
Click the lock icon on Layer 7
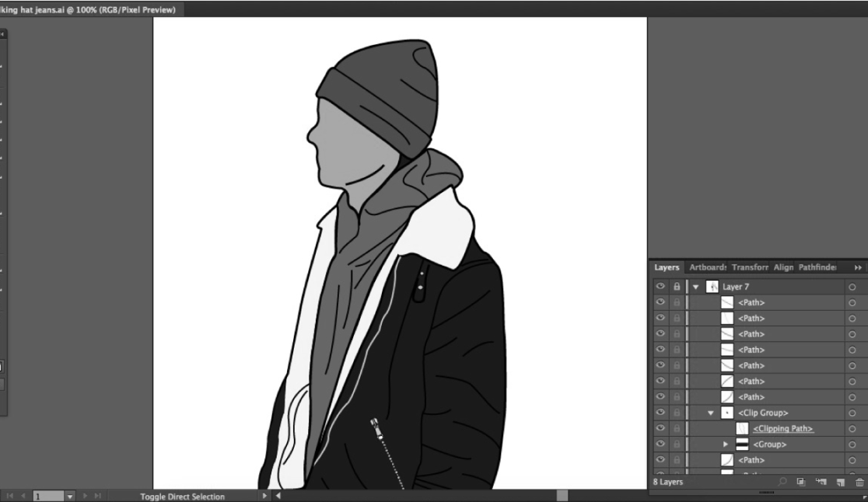677,287
